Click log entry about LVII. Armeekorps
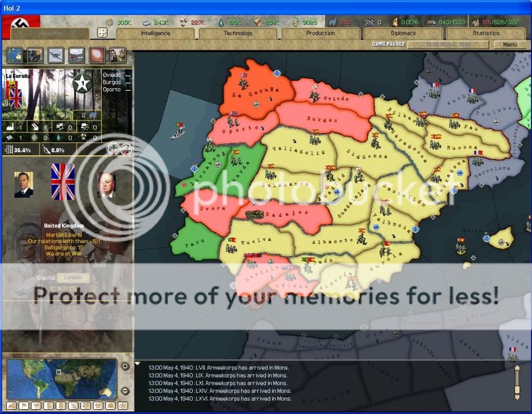532x414 pixels. (x=219, y=368)
